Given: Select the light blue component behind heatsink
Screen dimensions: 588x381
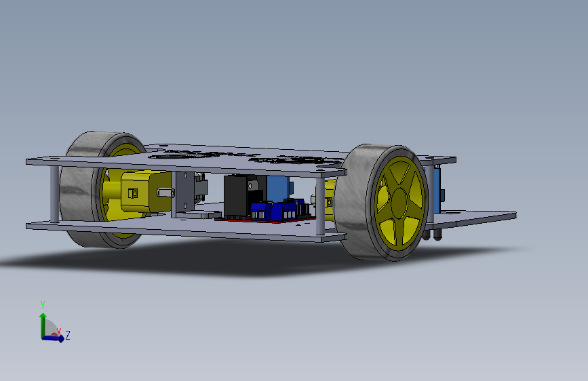Looking at the screenshot, I should click(x=278, y=188).
